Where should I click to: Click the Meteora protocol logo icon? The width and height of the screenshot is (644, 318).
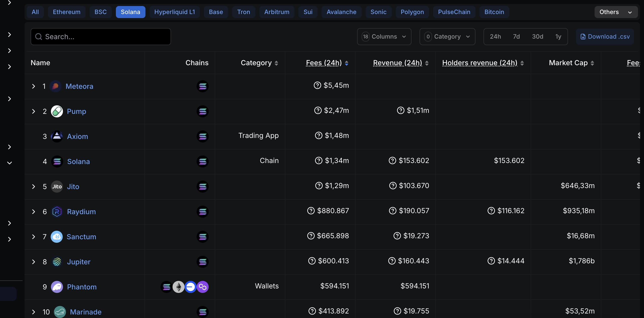coord(55,86)
